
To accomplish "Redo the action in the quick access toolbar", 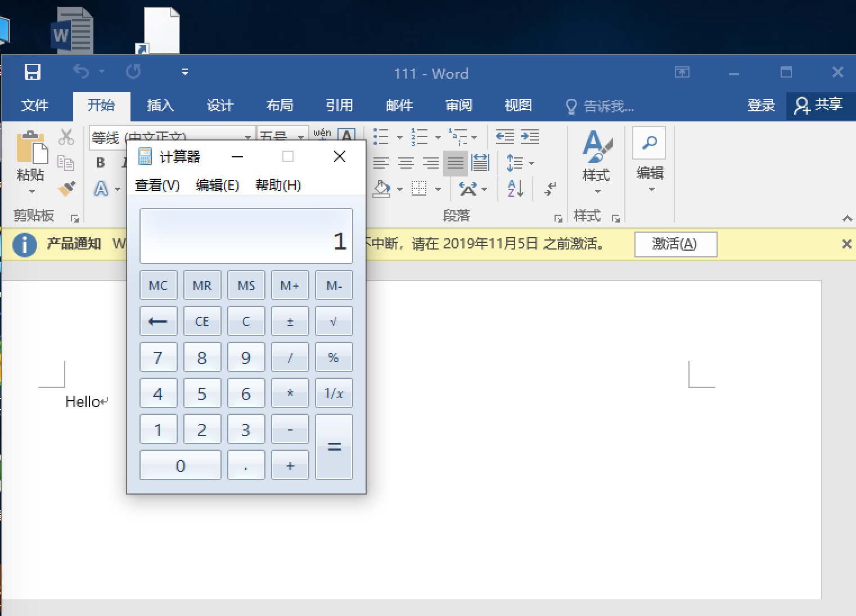I will [x=133, y=71].
